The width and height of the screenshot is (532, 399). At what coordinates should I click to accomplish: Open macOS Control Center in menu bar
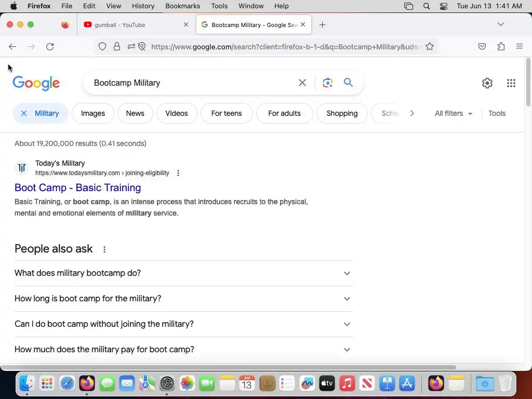[x=444, y=6]
